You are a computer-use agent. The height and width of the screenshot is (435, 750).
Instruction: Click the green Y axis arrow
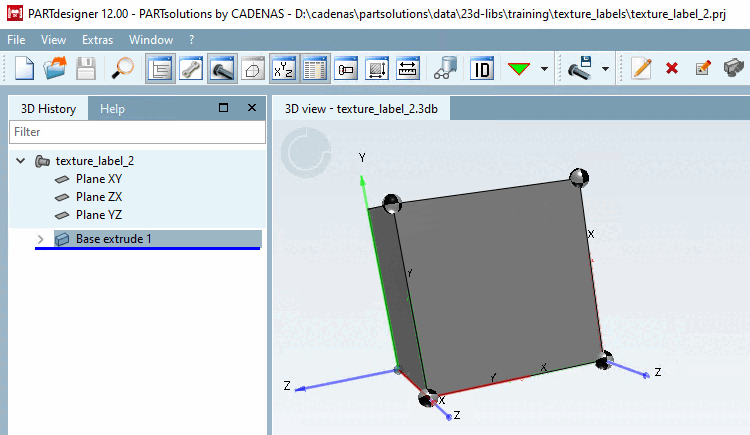point(363,181)
